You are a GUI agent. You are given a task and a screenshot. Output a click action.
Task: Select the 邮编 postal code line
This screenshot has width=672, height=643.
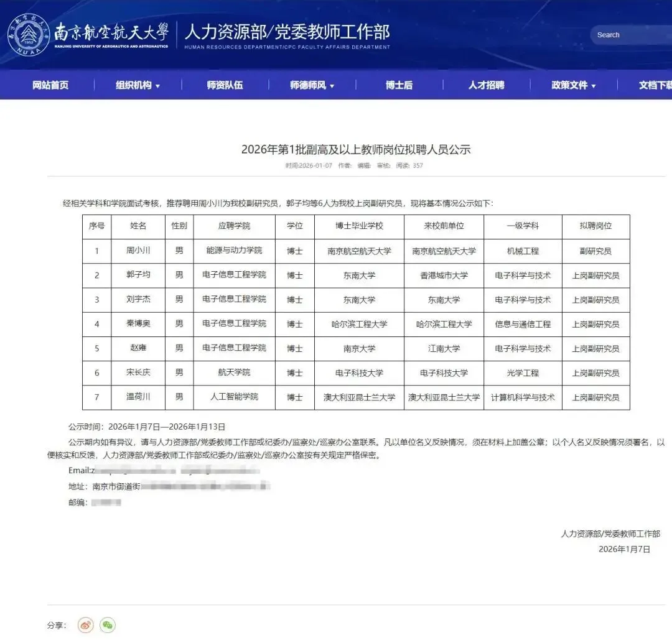point(95,502)
